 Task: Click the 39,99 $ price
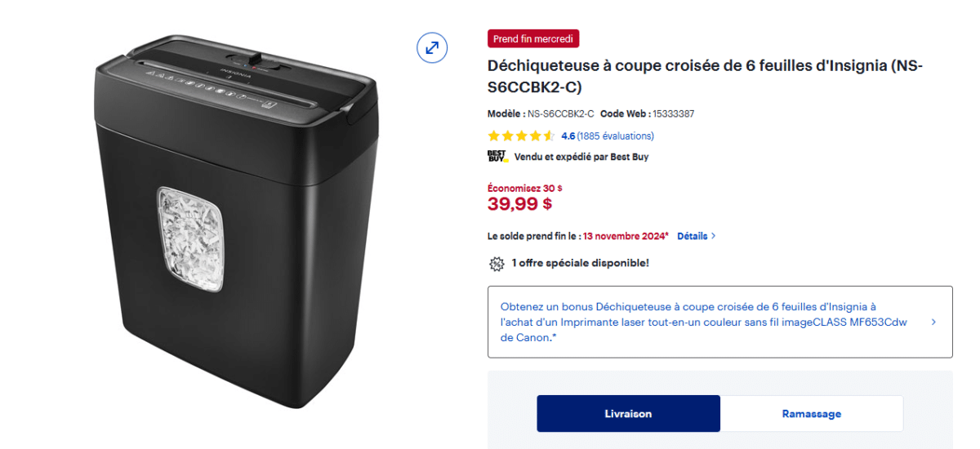tap(519, 204)
